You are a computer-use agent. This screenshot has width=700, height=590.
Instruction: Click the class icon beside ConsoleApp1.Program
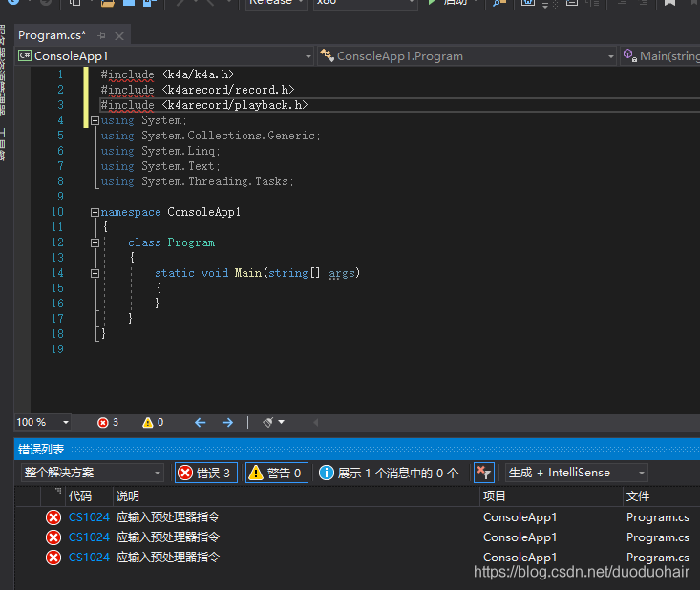328,55
